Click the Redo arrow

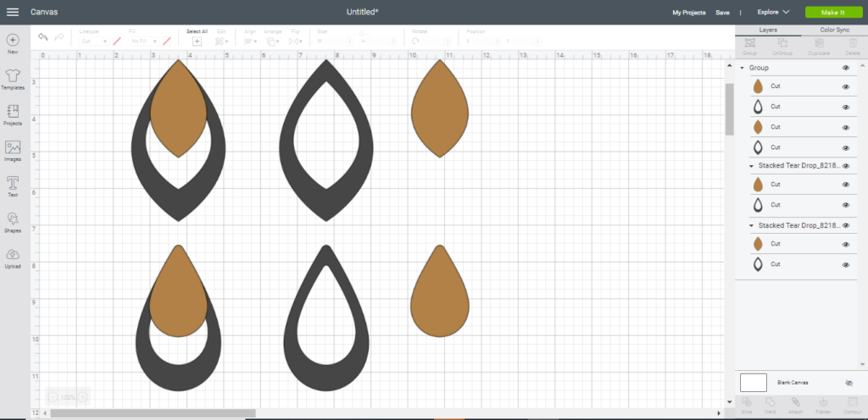59,37
